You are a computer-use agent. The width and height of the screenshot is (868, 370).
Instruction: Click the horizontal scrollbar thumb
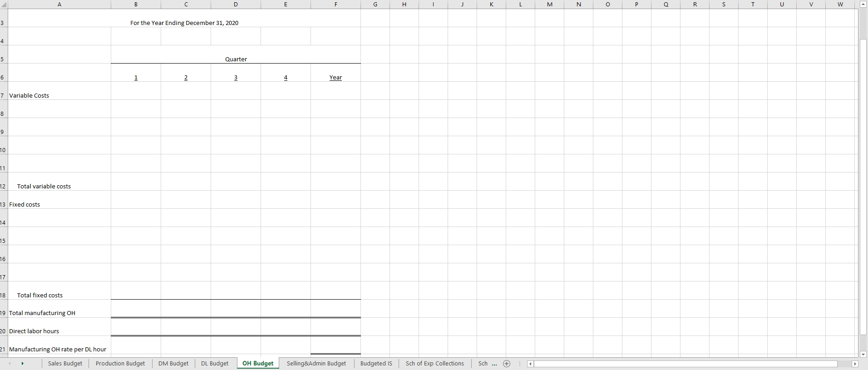686,364
